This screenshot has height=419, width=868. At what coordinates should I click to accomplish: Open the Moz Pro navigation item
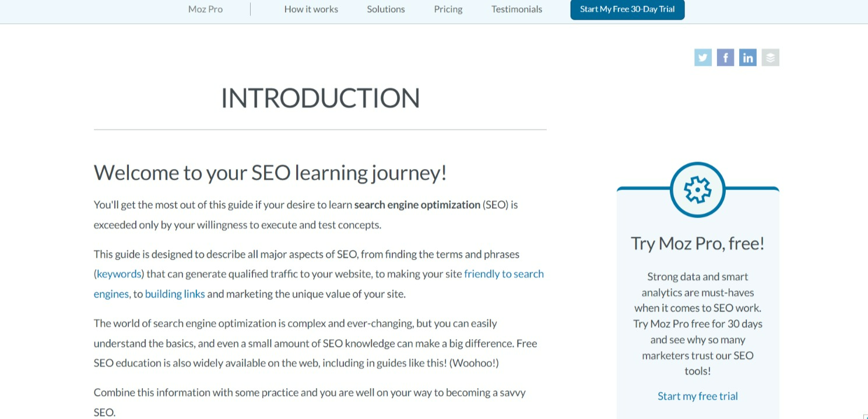click(x=205, y=9)
